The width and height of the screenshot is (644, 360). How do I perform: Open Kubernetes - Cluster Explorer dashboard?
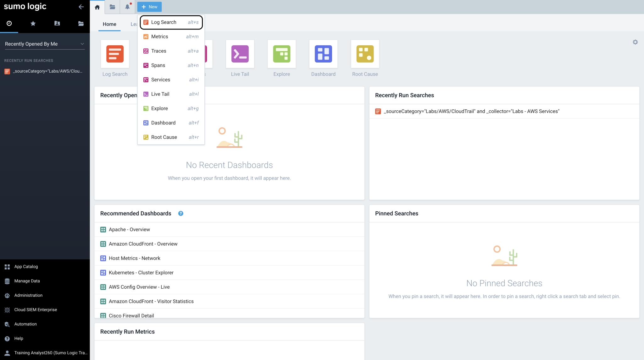[229, 273]
